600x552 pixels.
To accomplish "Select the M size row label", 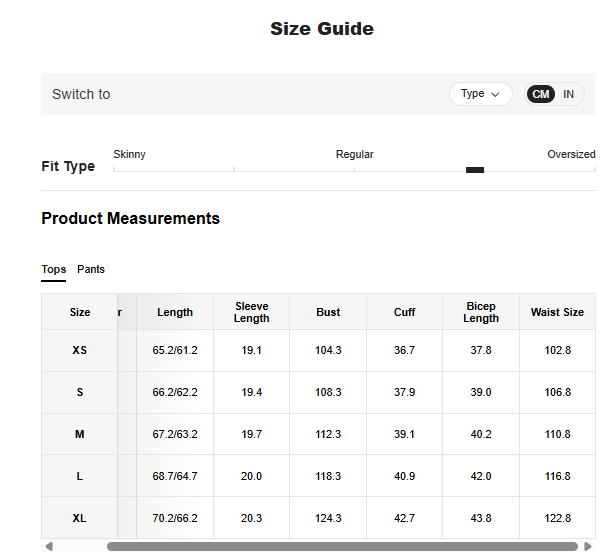I will pyautogui.click(x=80, y=434).
